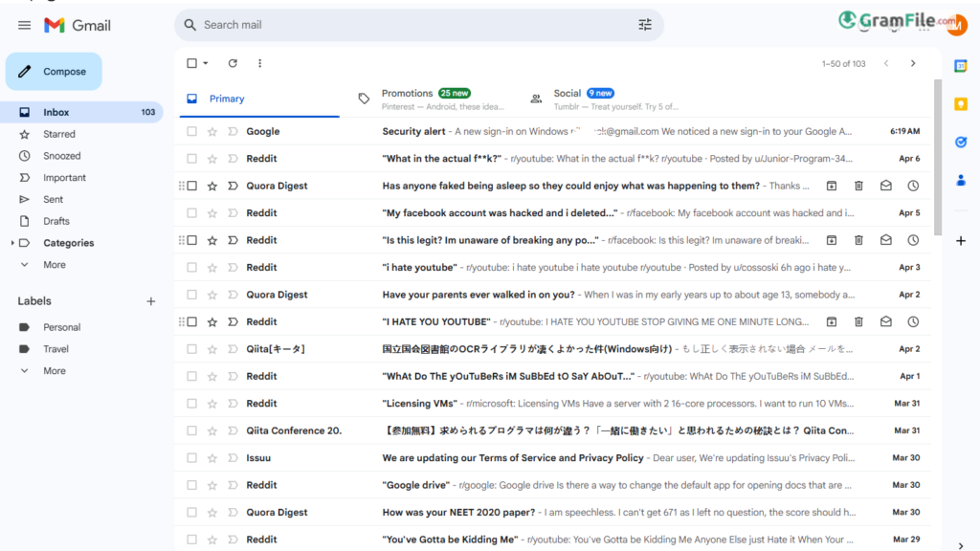Create new label with plus icon
980x551 pixels.
pos(150,301)
